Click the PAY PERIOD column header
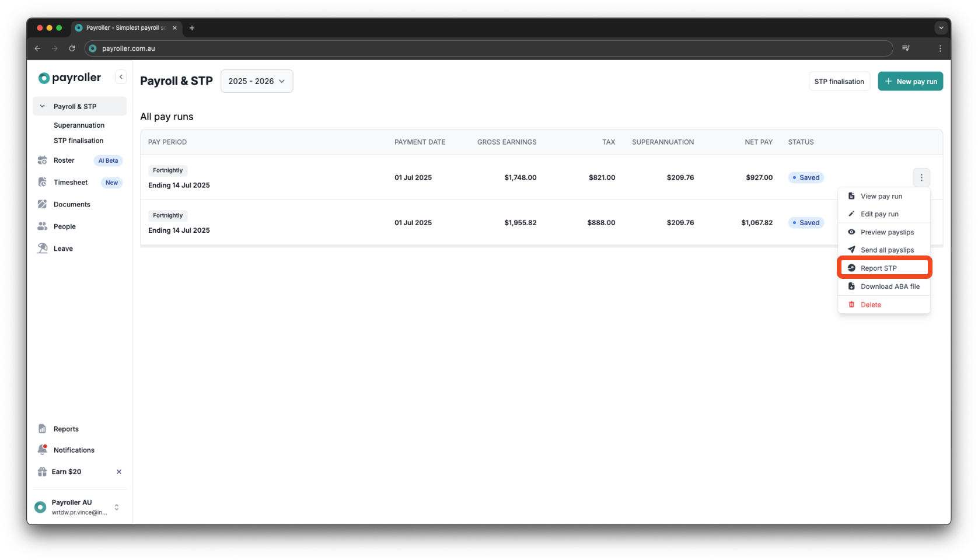This screenshot has width=978, height=560. (167, 142)
